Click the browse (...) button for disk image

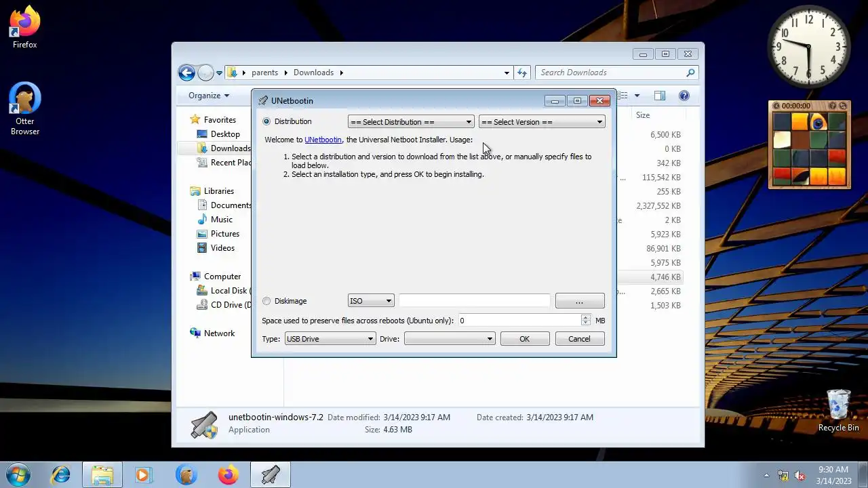(x=580, y=301)
